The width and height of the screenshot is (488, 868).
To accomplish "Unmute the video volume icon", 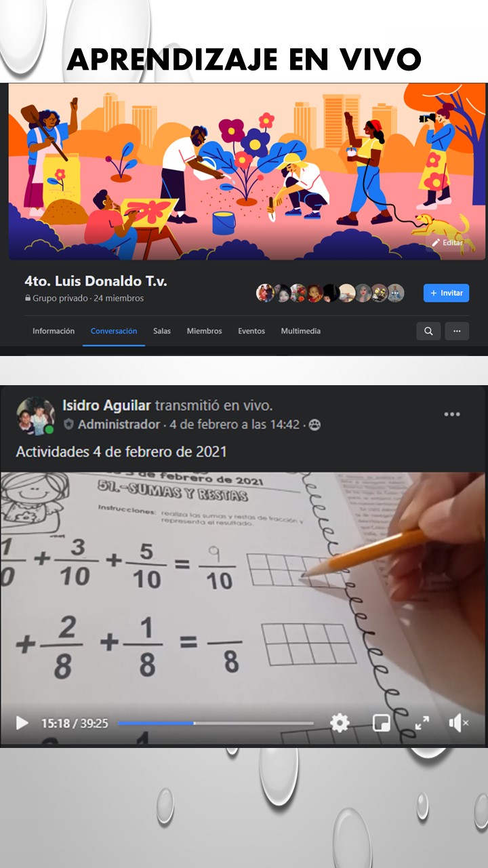I will pyautogui.click(x=459, y=723).
